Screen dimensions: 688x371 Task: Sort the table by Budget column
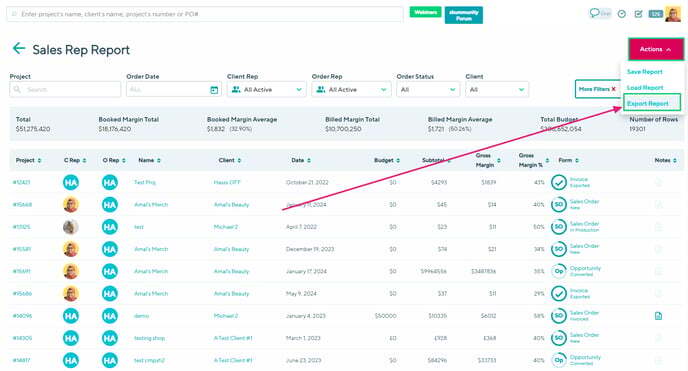pyautogui.click(x=387, y=161)
